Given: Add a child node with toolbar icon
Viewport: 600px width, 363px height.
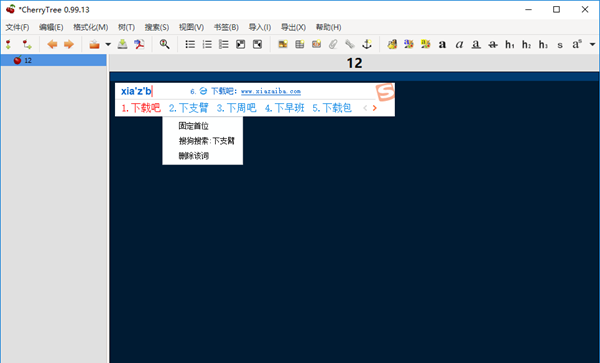Looking at the screenshot, I should (27, 44).
